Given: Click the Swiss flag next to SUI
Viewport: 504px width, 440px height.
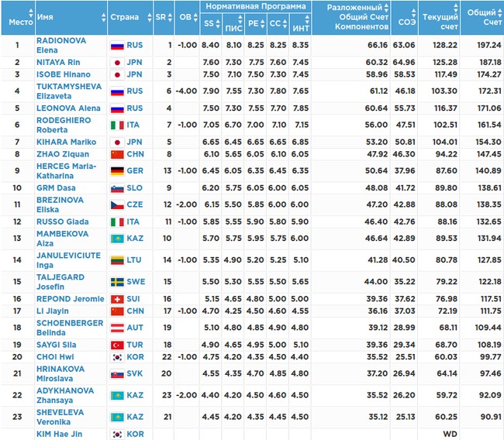Looking at the screenshot, I should 116,299.
